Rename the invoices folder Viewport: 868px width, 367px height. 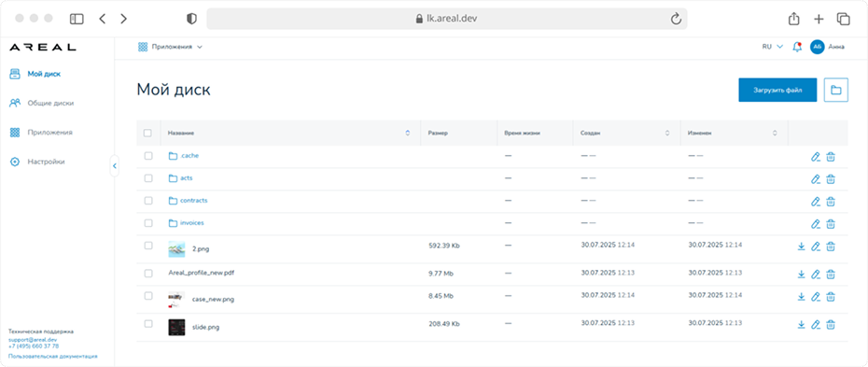[815, 224]
